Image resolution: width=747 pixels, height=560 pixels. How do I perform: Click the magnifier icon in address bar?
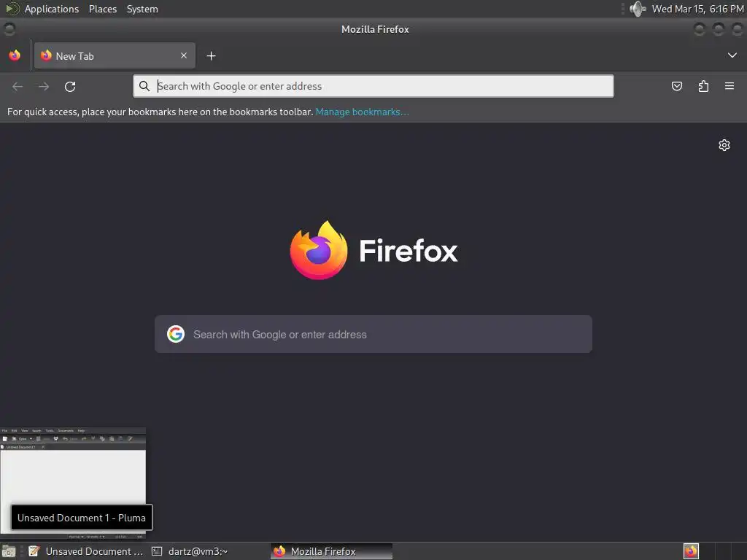coord(144,86)
